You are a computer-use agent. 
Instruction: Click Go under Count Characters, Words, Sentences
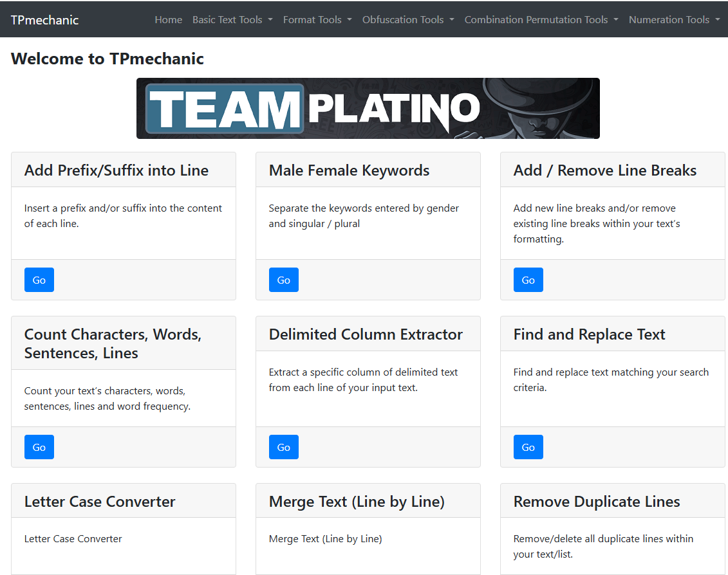pyautogui.click(x=39, y=447)
